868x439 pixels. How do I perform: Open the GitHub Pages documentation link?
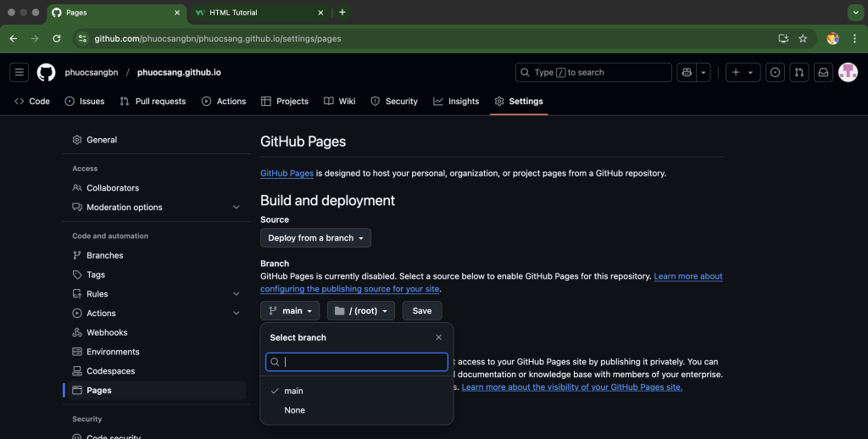(x=287, y=173)
